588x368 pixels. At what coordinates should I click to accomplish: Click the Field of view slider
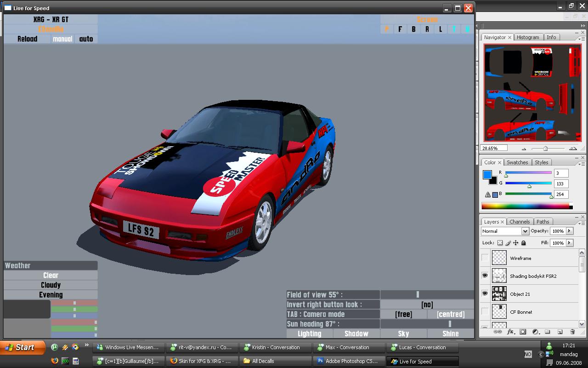pos(427,295)
